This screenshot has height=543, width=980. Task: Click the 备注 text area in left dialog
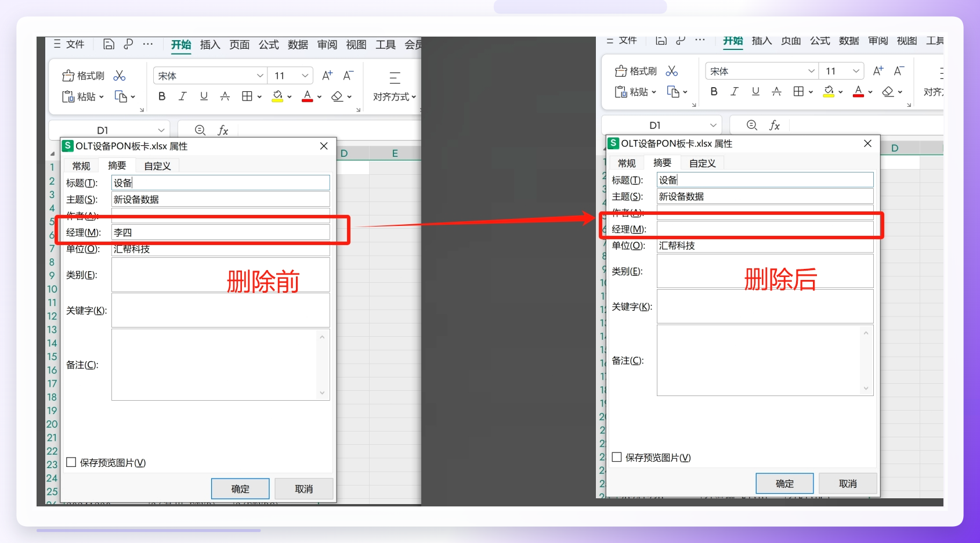pyautogui.click(x=220, y=365)
